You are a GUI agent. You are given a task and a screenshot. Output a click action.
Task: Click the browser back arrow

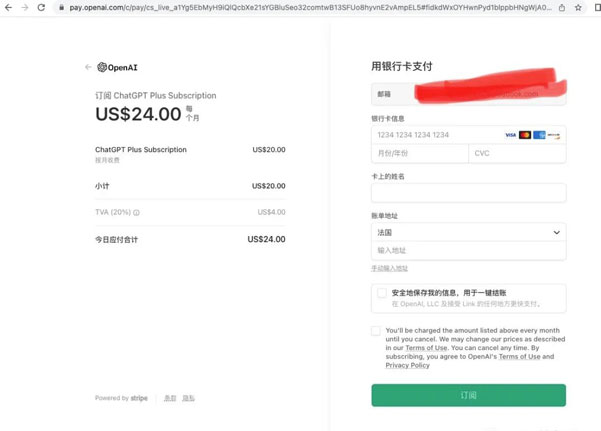[8, 7]
